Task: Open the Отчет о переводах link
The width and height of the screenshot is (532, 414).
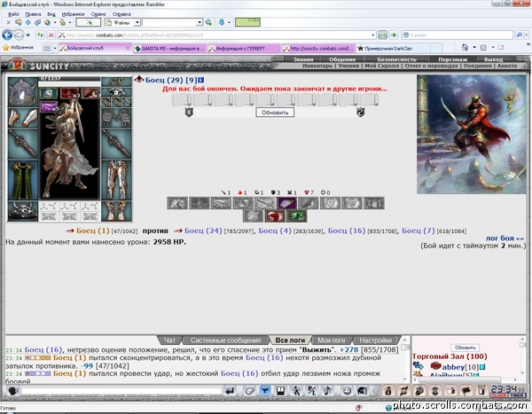Action: click(x=431, y=66)
